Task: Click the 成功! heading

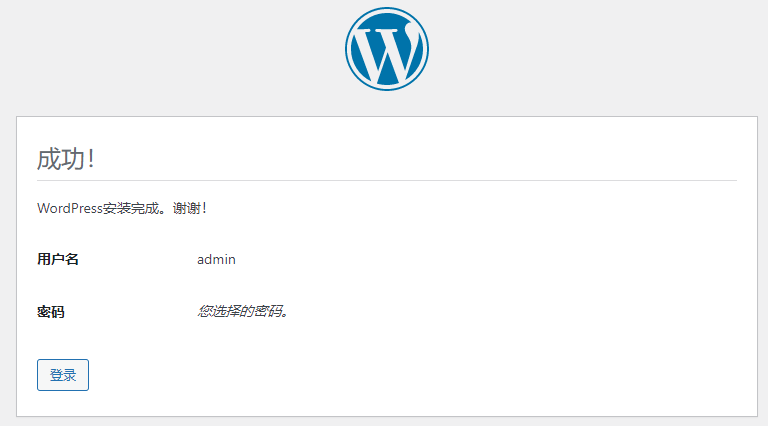Action: pyautogui.click(x=66, y=159)
